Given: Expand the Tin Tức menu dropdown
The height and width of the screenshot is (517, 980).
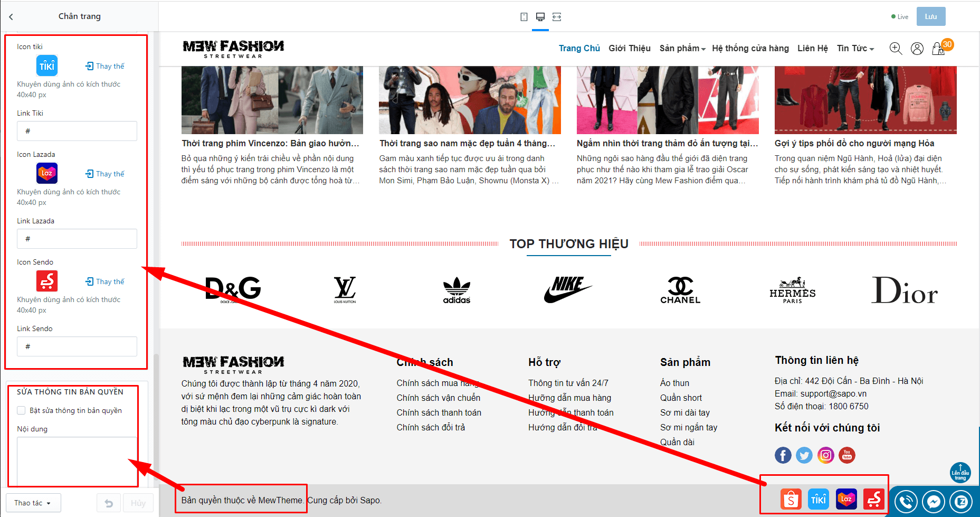Looking at the screenshot, I should point(855,48).
